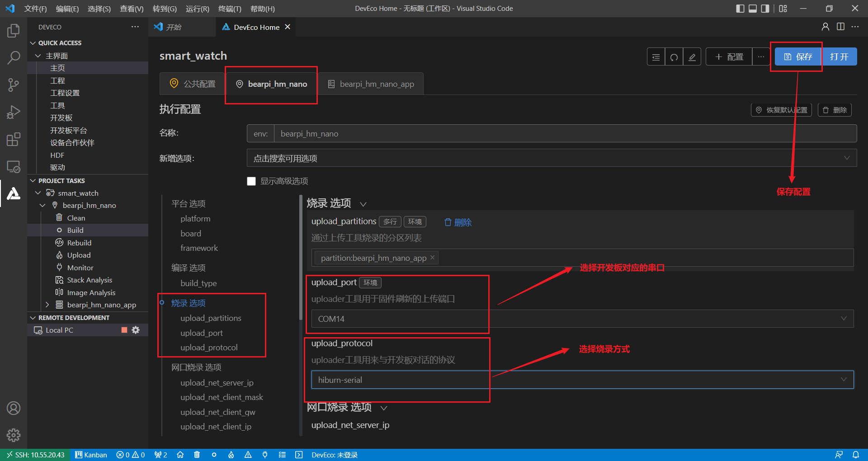Click the plug monitor icon in status bar
Screen dimensions: 868x461
265,455
